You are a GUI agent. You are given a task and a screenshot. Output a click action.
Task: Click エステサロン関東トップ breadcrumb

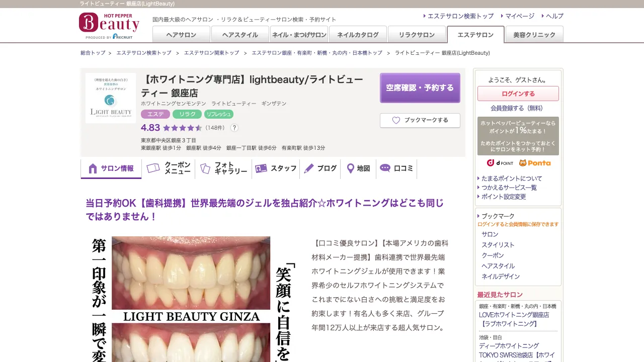(x=211, y=53)
